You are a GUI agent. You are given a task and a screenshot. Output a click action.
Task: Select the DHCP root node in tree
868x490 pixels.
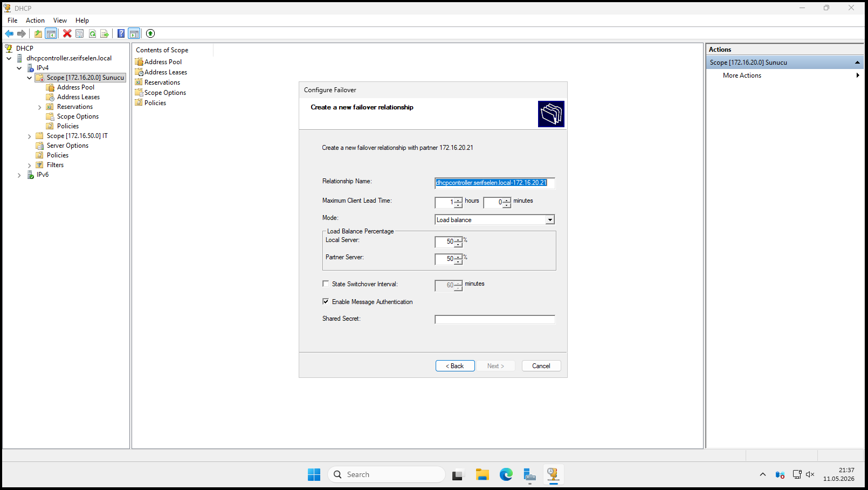[x=24, y=49]
